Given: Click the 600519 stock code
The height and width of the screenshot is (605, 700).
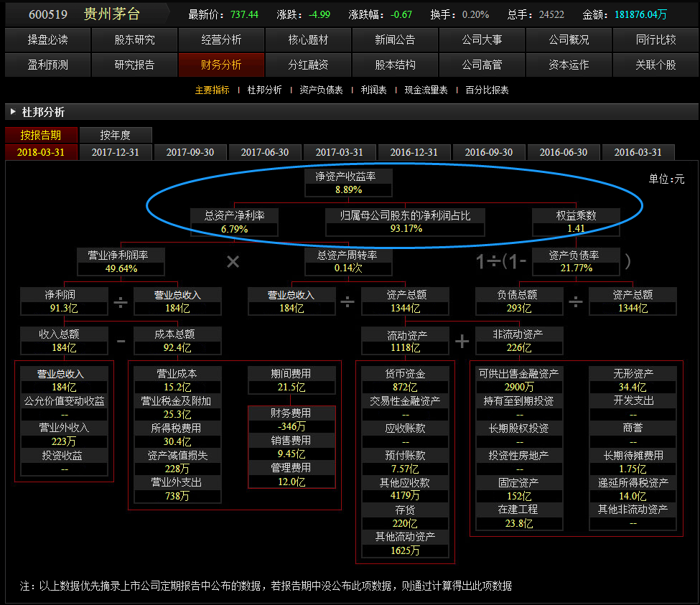Looking at the screenshot, I should (48, 15).
